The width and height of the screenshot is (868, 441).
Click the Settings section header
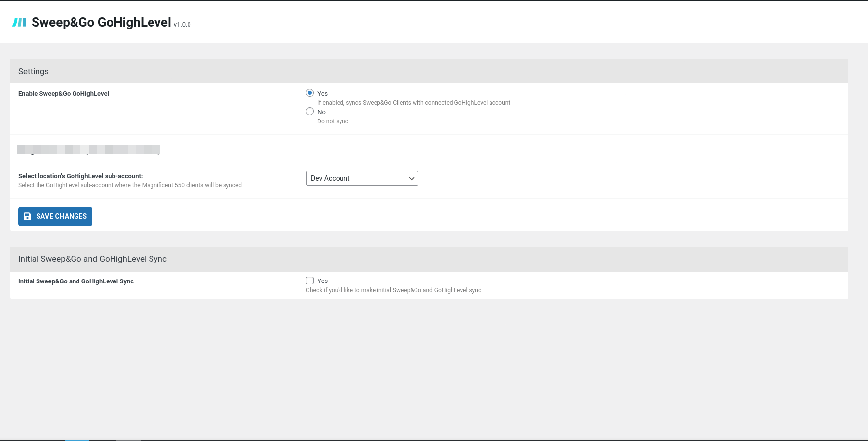(34, 71)
